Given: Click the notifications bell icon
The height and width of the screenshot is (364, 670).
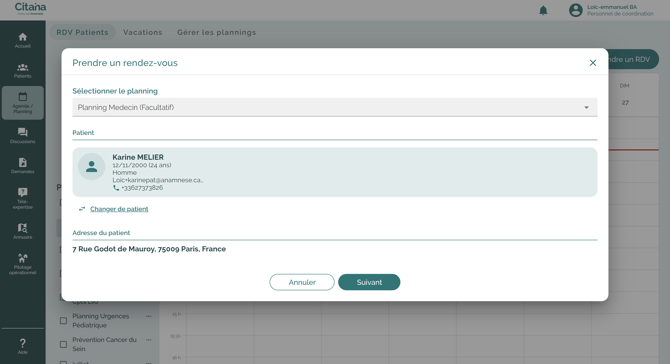Looking at the screenshot, I should (x=543, y=10).
